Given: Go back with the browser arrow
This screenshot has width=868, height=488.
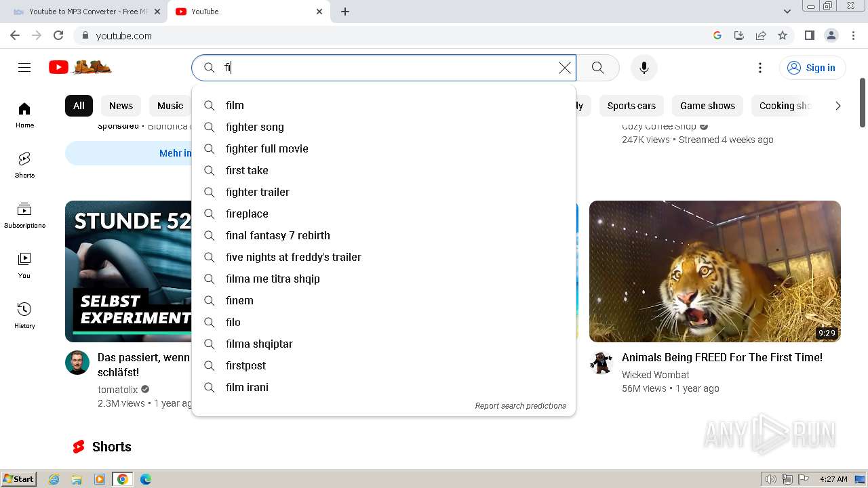Looking at the screenshot, I should point(15,35).
